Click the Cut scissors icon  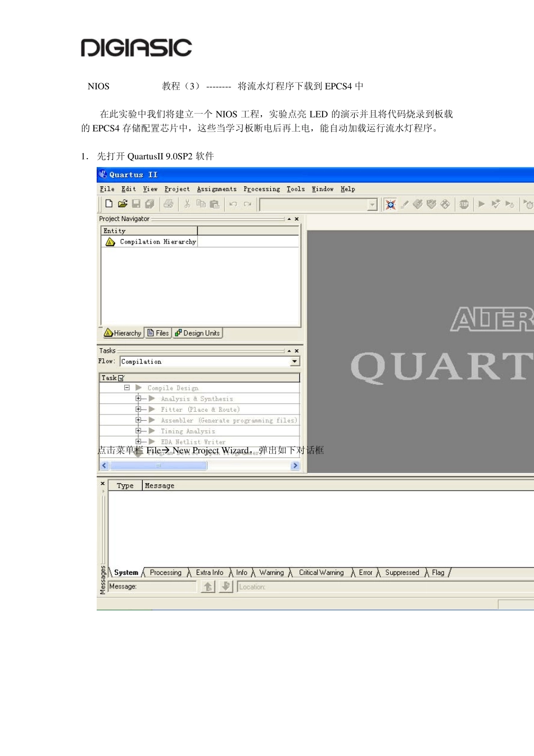tap(187, 204)
